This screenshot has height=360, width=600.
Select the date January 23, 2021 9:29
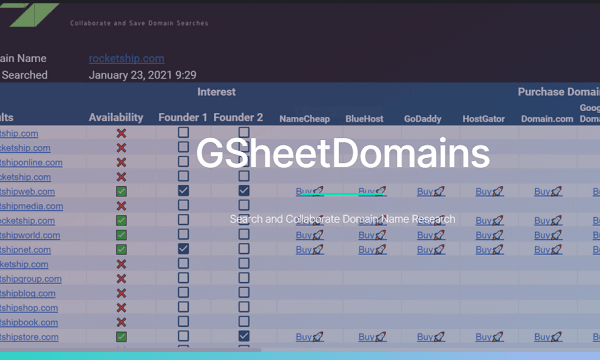coord(142,75)
